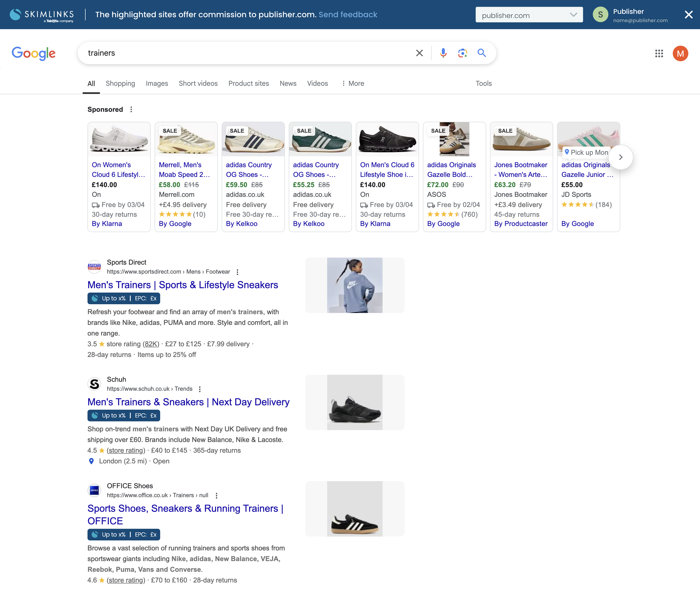Click By Klarna under On Women's Cloud
The width and height of the screenshot is (700, 590).
click(107, 224)
